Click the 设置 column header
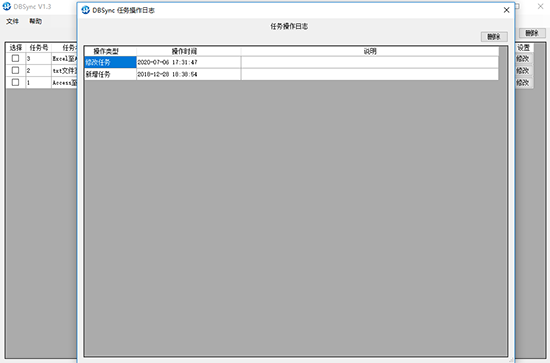 (x=524, y=47)
